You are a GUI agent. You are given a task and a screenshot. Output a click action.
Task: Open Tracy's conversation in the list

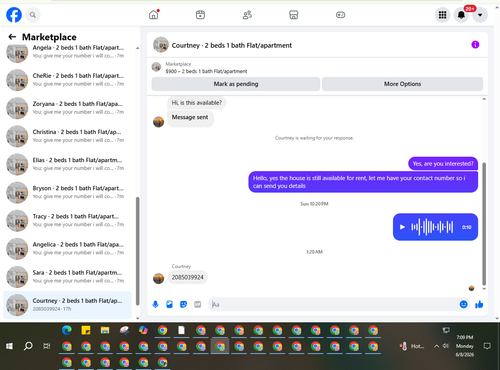click(x=68, y=220)
